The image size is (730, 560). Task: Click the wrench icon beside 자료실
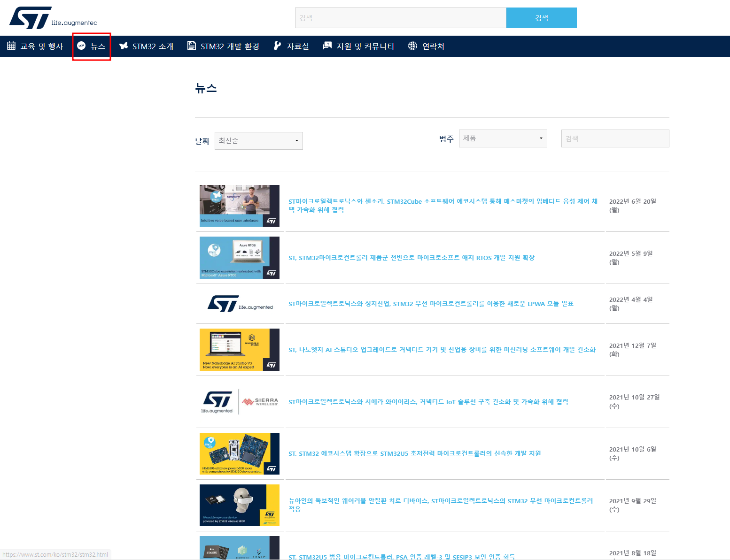click(x=278, y=46)
